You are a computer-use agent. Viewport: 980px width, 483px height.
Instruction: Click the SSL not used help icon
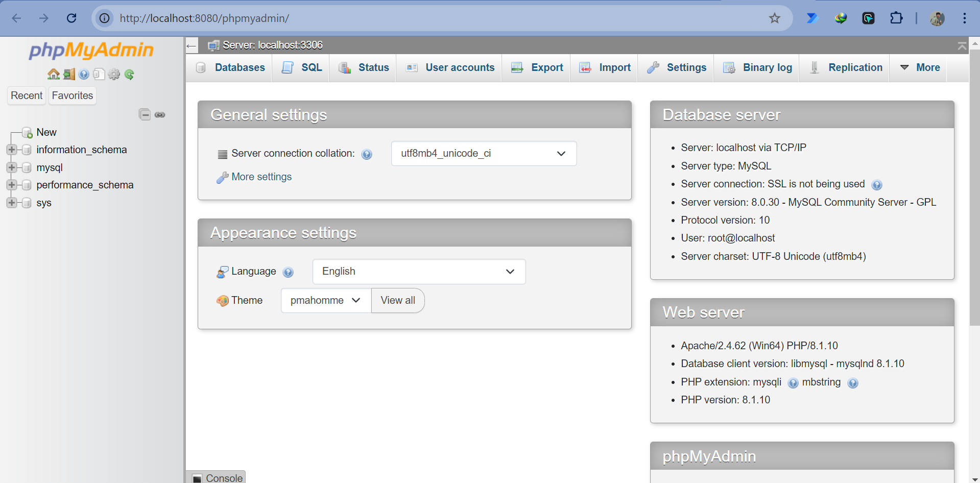point(877,185)
